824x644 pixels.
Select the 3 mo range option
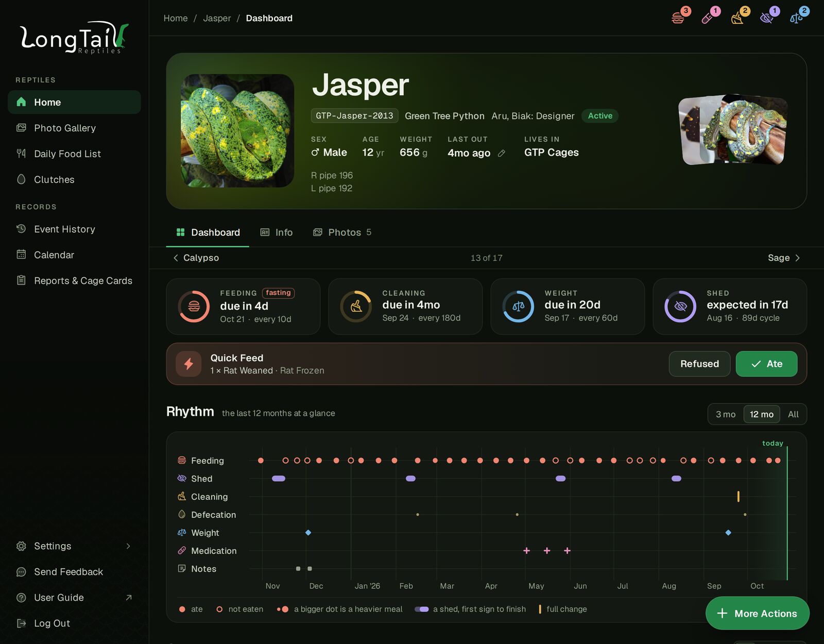tap(726, 414)
